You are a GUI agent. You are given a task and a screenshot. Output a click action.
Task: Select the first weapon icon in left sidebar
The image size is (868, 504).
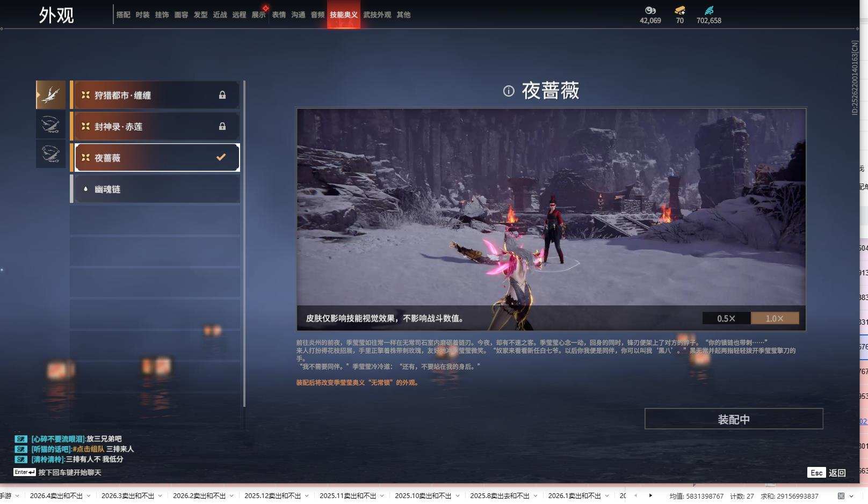click(x=50, y=94)
